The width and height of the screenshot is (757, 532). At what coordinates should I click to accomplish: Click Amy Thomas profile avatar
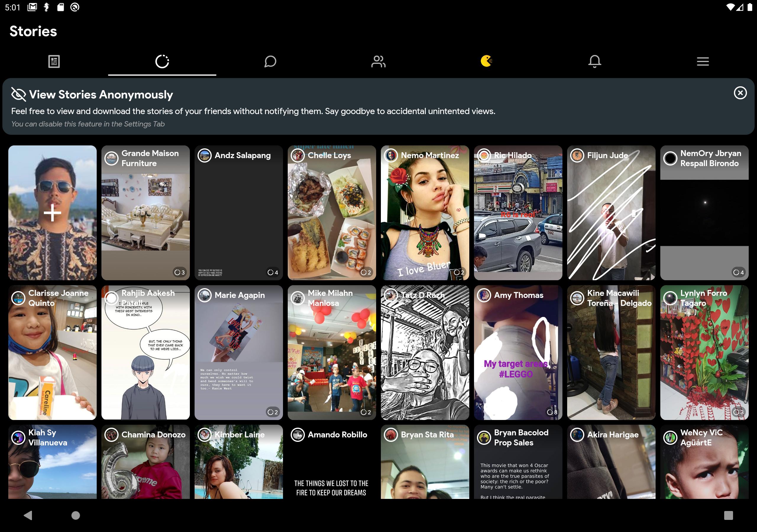click(484, 295)
